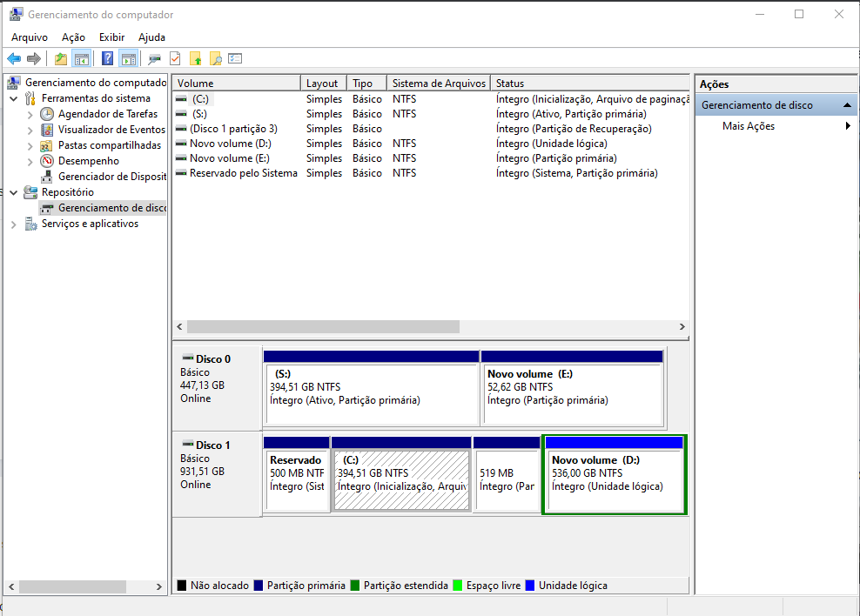Collapse the Ferramentas do sistema node
860x616 pixels.
click(14, 98)
